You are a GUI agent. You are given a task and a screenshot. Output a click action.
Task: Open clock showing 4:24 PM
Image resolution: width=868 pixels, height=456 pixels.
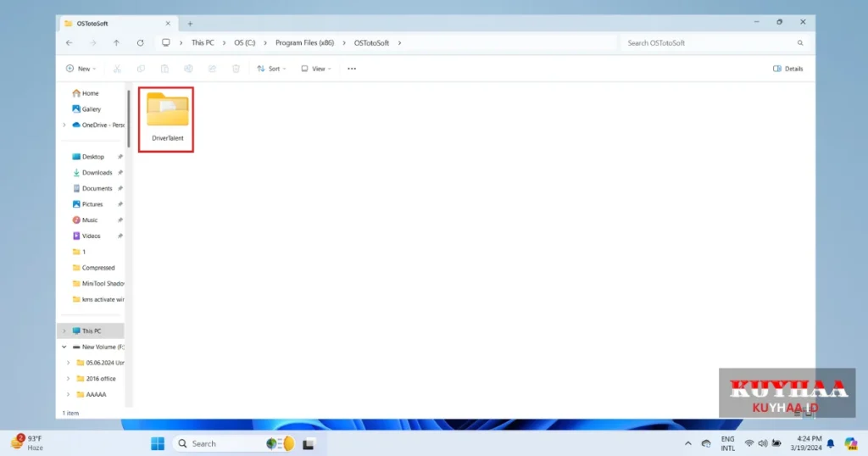(x=806, y=443)
